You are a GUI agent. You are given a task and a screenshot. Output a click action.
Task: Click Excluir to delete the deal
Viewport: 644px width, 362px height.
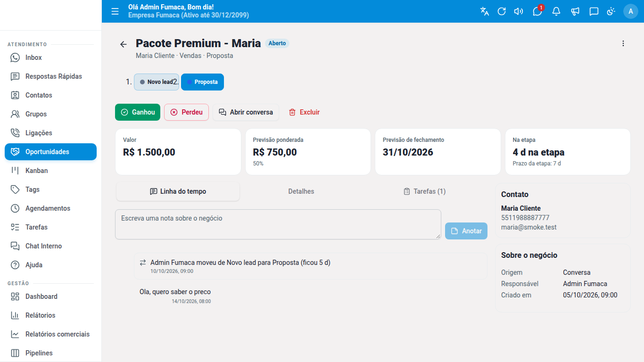coord(304,112)
